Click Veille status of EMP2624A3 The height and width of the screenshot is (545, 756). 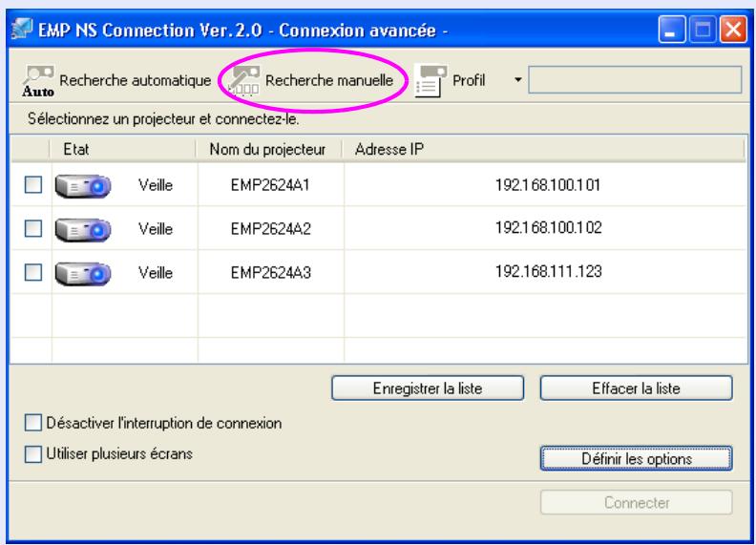coord(156,273)
